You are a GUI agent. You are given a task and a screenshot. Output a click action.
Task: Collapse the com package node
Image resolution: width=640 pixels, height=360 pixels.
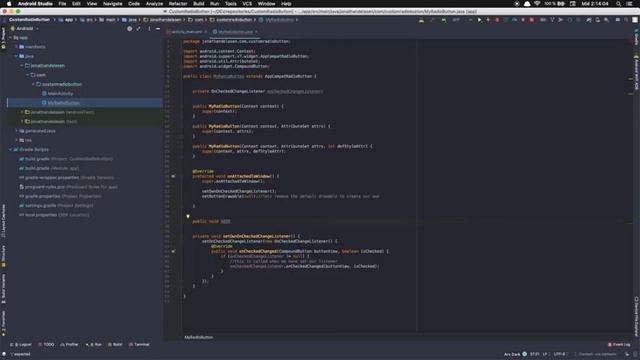pyautogui.click(x=28, y=75)
